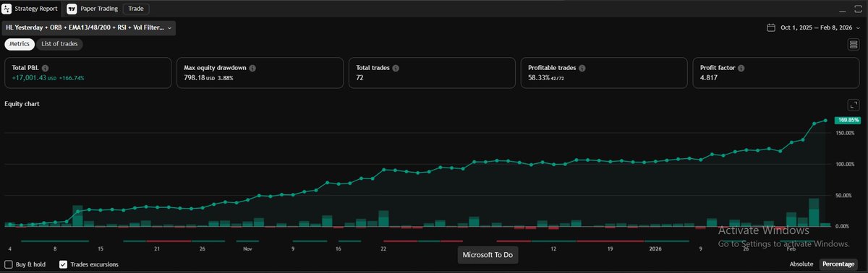Click the last equity curve data point
The image size is (868, 273).
pyautogui.click(x=826, y=121)
